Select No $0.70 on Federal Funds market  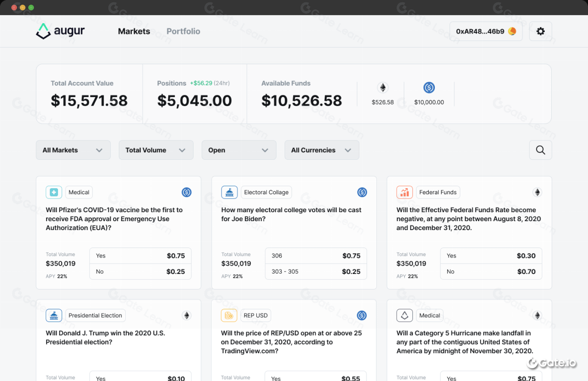(x=491, y=272)
